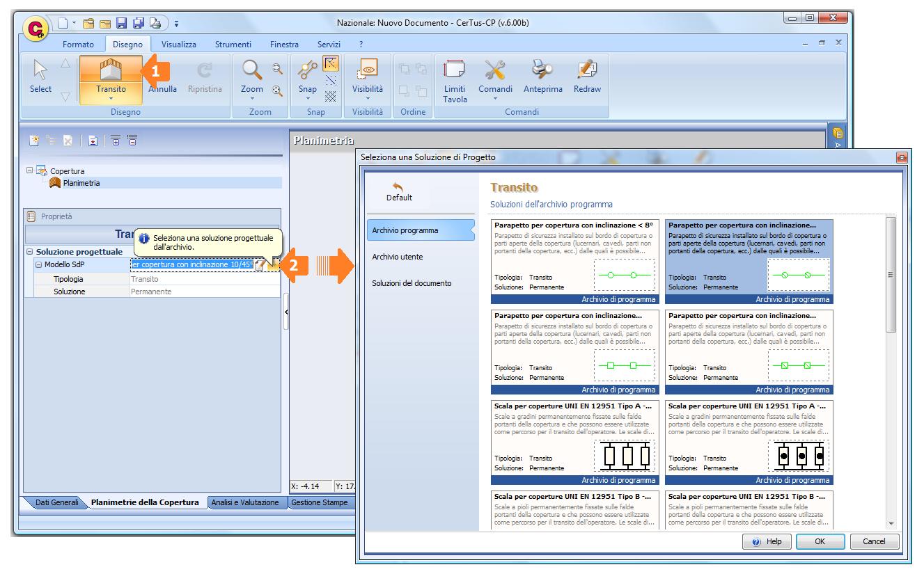Select the Parapetto card with square markers symbol

tap(574, 352)
